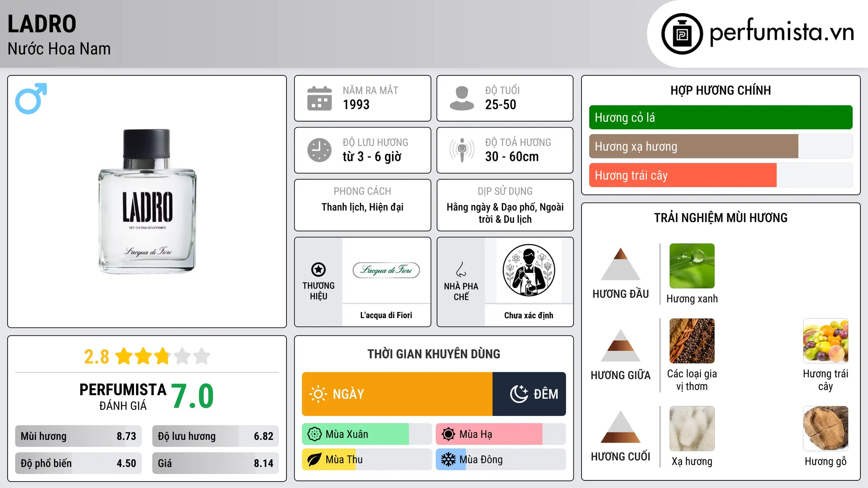Screen dimensions: 868x488
Task: Click the sillage value 30 - 60cm
Action: point(512,157)
